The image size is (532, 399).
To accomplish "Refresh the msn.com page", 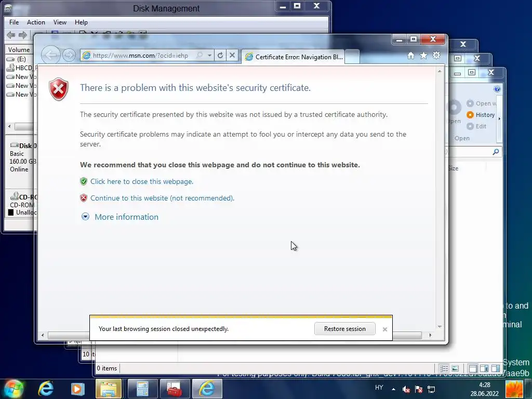I will tap(220, 55).
